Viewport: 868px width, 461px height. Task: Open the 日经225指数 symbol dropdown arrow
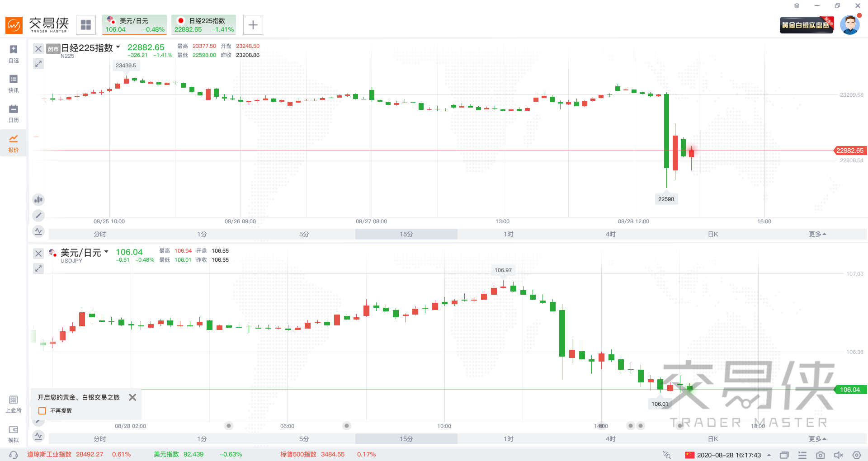pos(118,47)
